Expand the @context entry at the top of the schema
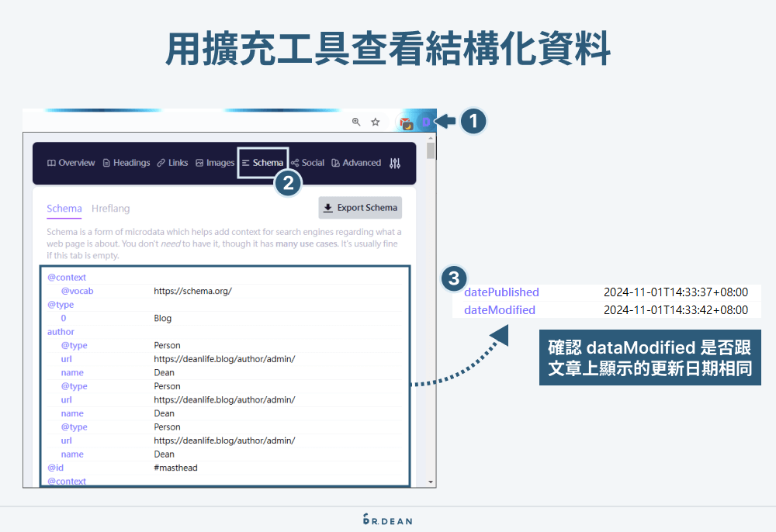This screenshot has height=532, width=776. point(67,277)
